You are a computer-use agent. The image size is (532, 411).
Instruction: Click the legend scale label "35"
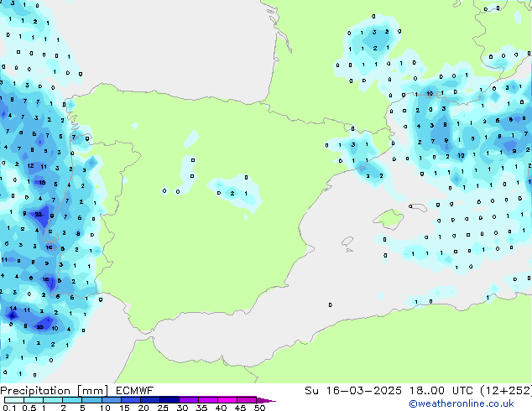pos(201,408)
